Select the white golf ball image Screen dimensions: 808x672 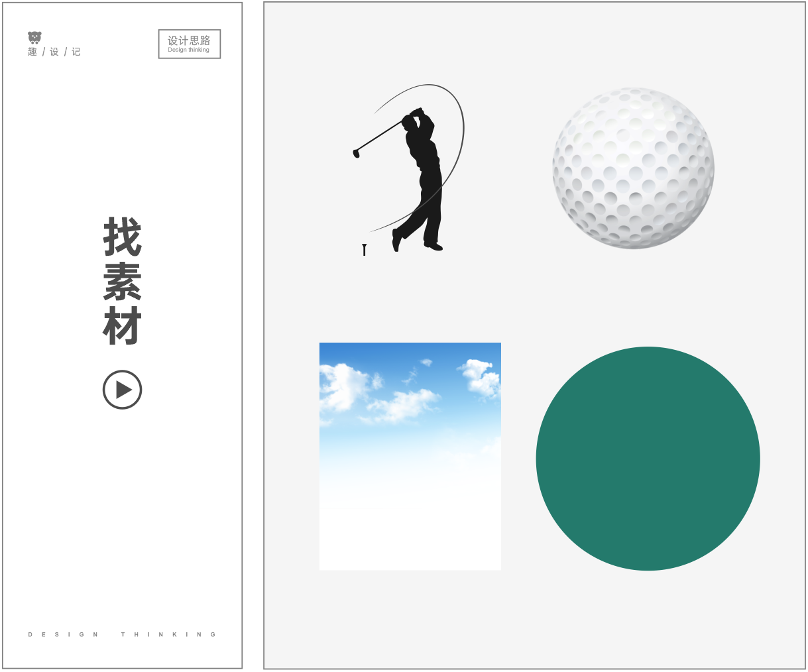[633, 168]
